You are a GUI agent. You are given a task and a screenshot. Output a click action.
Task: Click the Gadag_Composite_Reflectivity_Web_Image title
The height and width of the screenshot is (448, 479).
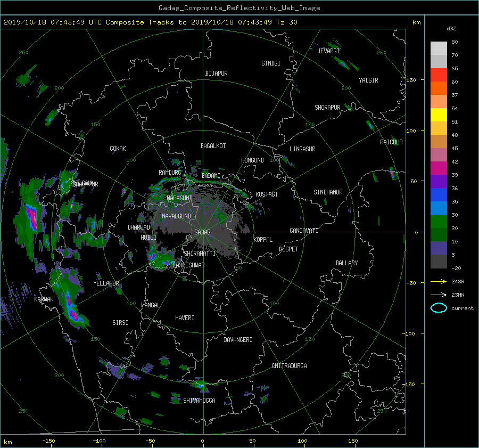pos(239,8)
